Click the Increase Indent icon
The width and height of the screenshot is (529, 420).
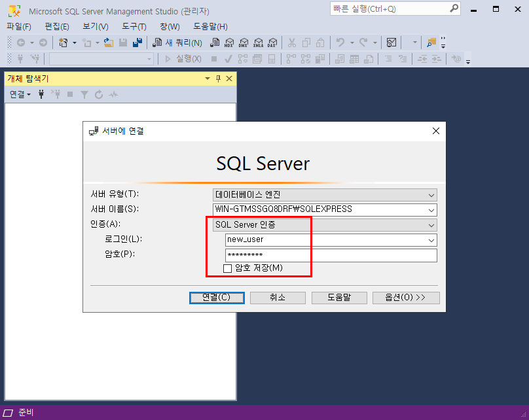click(x=437, y=59)
